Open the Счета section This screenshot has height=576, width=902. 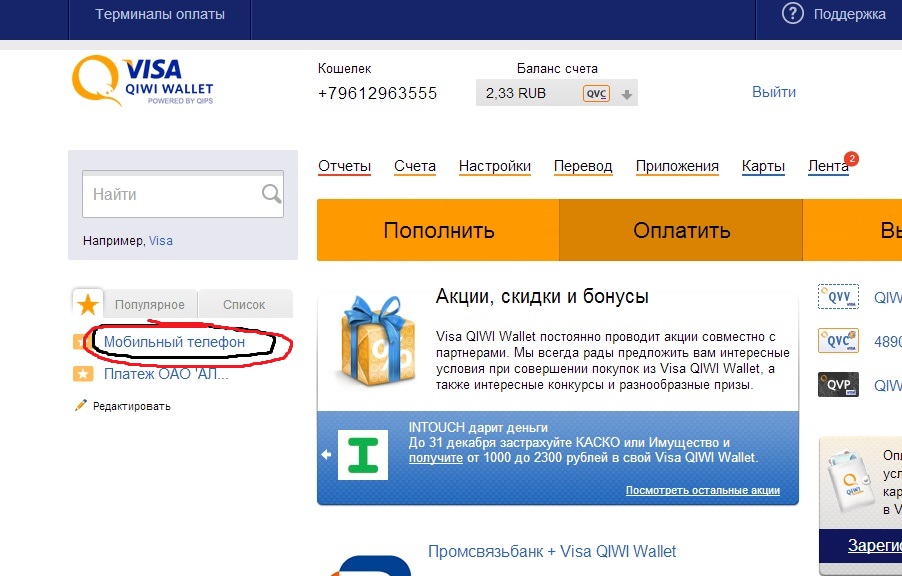[415, 166]
